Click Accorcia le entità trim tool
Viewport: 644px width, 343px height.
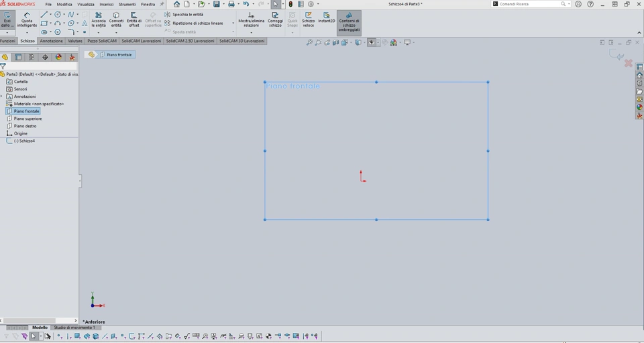pyautogui.click(x=99, y=19)
